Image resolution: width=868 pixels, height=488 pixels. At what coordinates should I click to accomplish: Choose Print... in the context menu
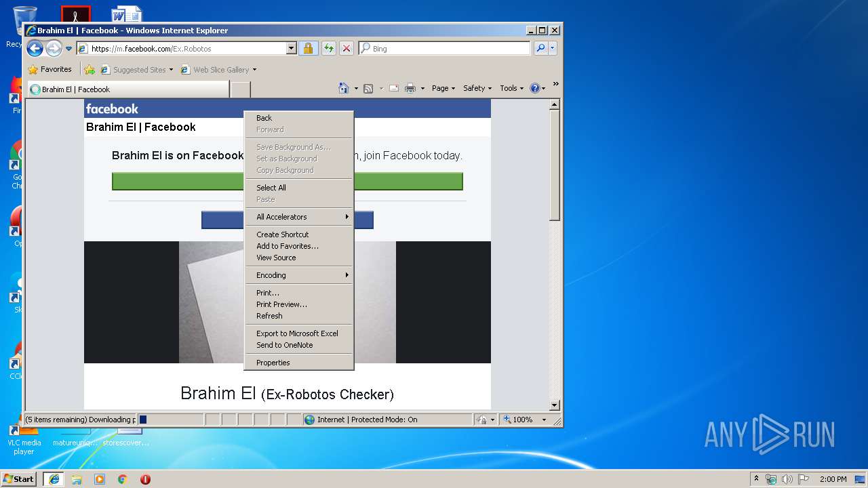(298, 293)
